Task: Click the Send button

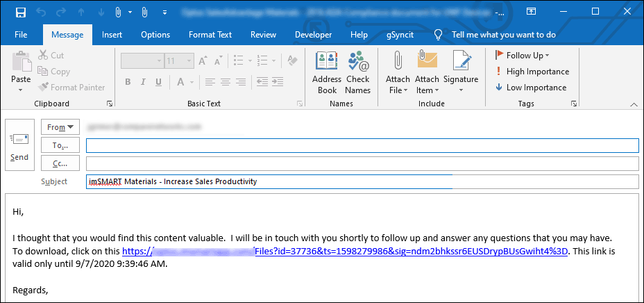Action: pyautogui.click(x=19, y=145)
